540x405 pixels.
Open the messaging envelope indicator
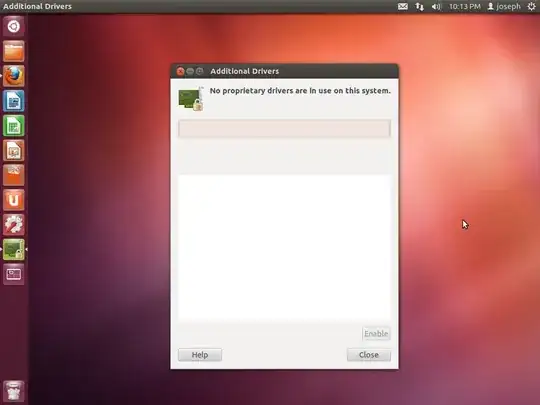pyautogui.click(x=403, y=6)
